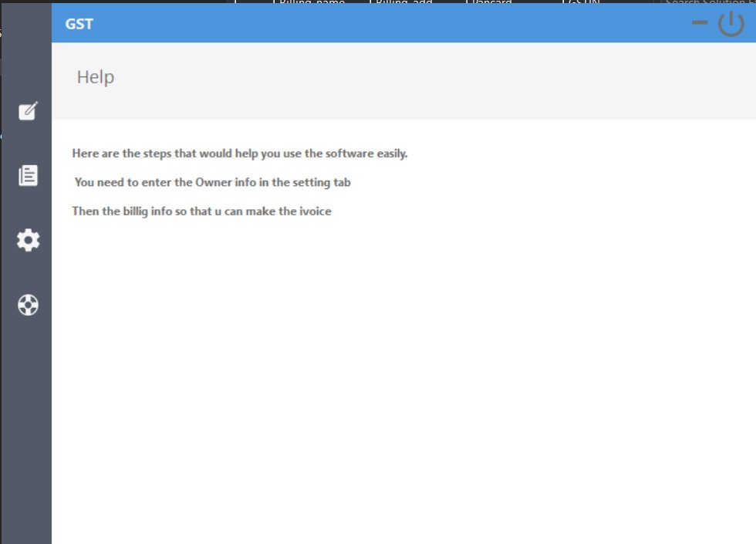Screen dimensions: 756x544
Task: Click text "Then the billig info so that u can"
Action: pos(157,211)
